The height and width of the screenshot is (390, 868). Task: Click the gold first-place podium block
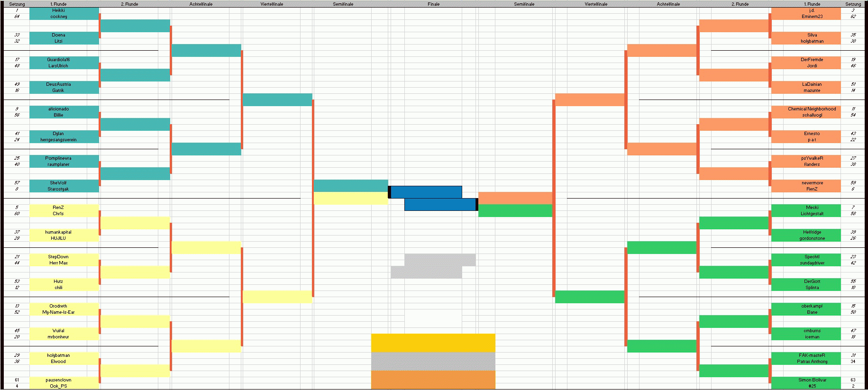(x=433, y=343)
